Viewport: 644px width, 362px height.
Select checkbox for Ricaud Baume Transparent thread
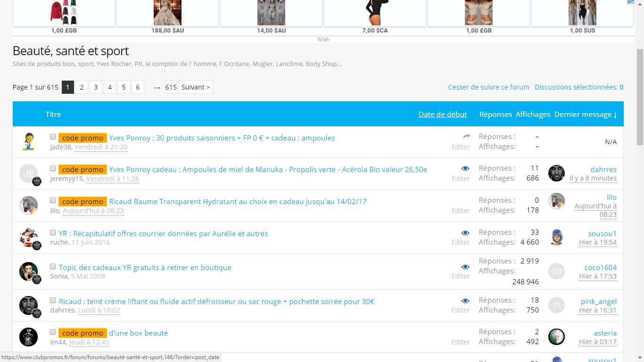53,201
